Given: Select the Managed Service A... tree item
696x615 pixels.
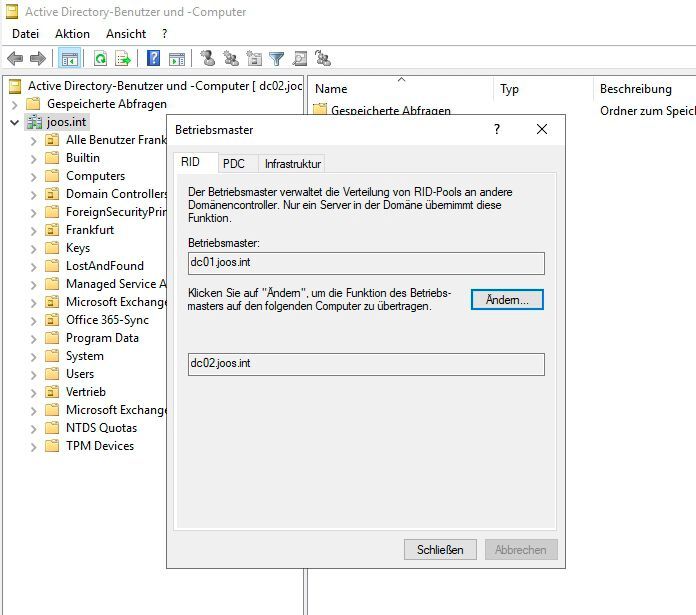Looking at the screenshot, I should click(x=115, y=284).
